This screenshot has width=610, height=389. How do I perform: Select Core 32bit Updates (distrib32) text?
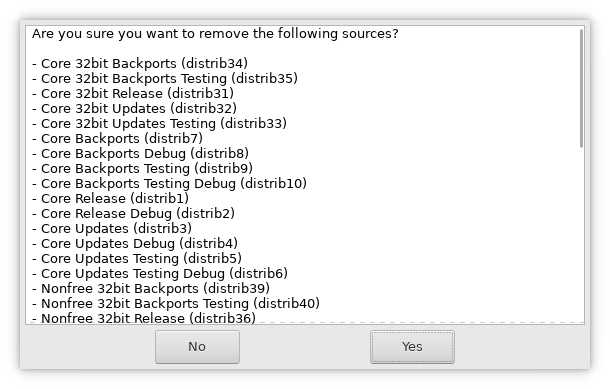point(134,109)
